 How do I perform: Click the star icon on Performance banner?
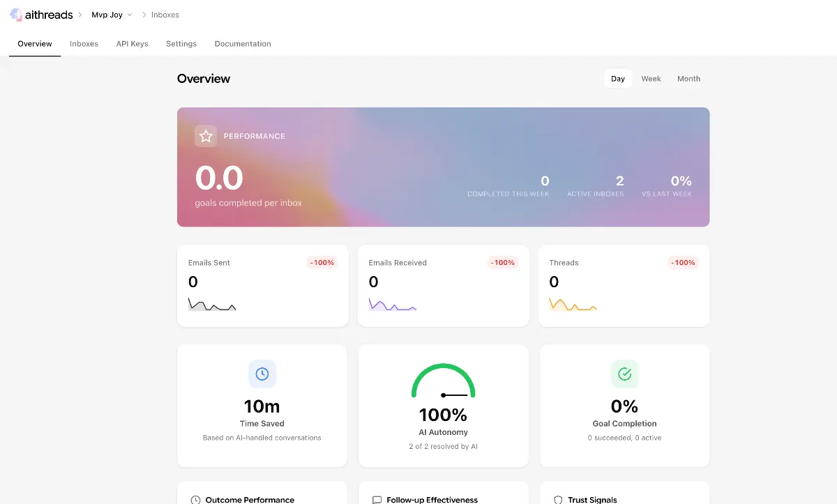click(x=205, y=136)
